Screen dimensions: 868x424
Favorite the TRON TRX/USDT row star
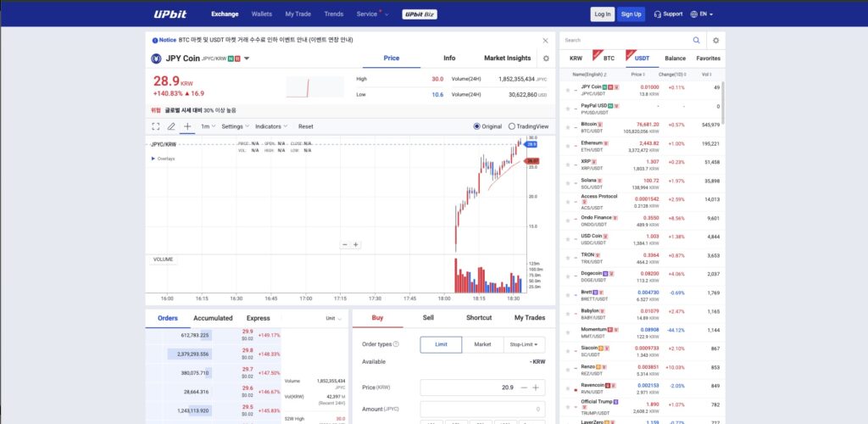click(567, 258)
